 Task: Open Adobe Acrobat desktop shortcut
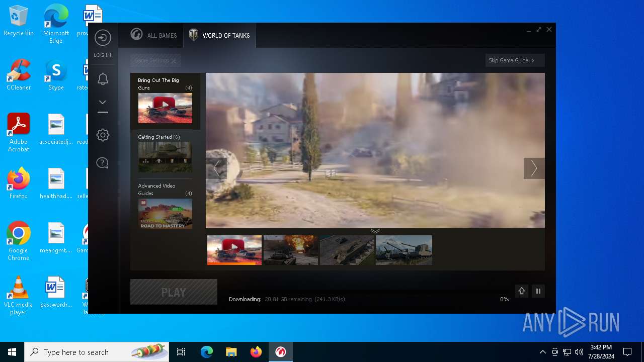[19, 133]
